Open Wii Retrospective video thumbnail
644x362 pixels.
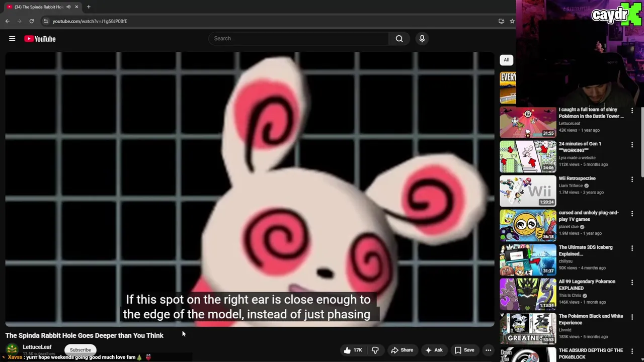(528, 191)
